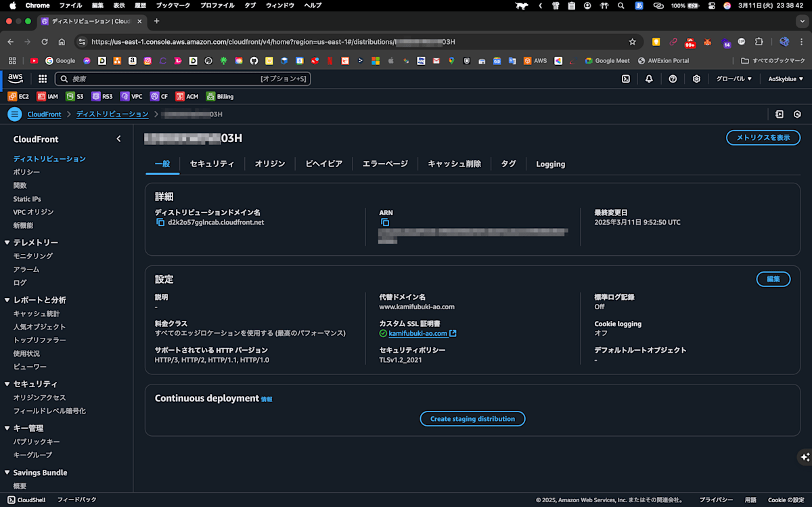Click the メトリクスを表示 button
The height and width of the screenshot is (507, 812).
[x=763, y=137]
